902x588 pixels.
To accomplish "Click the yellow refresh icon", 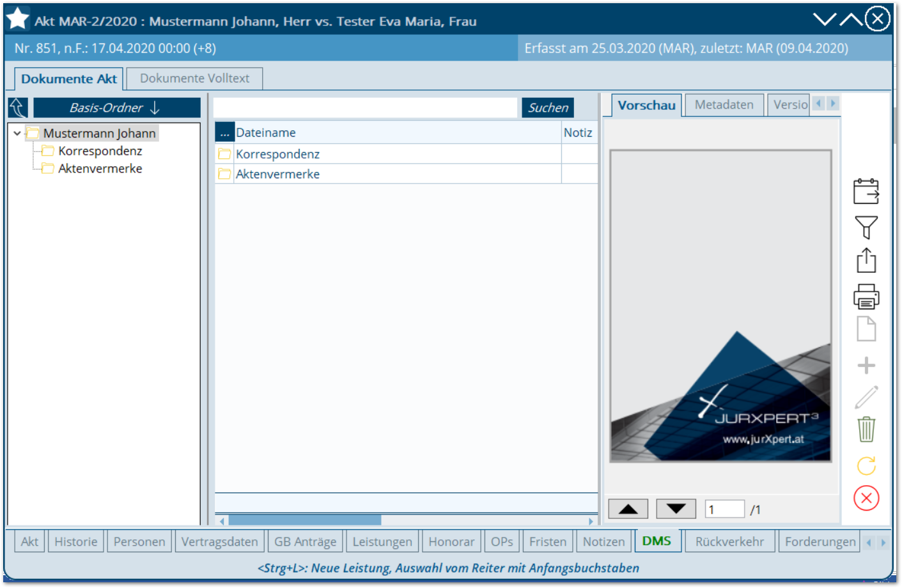I will click(866, 466).
